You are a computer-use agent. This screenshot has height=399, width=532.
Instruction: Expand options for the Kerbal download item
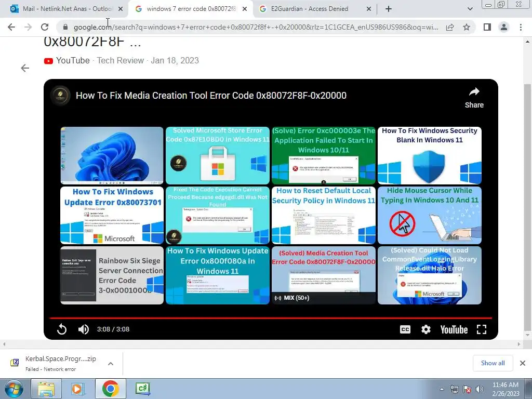[111, 364]
